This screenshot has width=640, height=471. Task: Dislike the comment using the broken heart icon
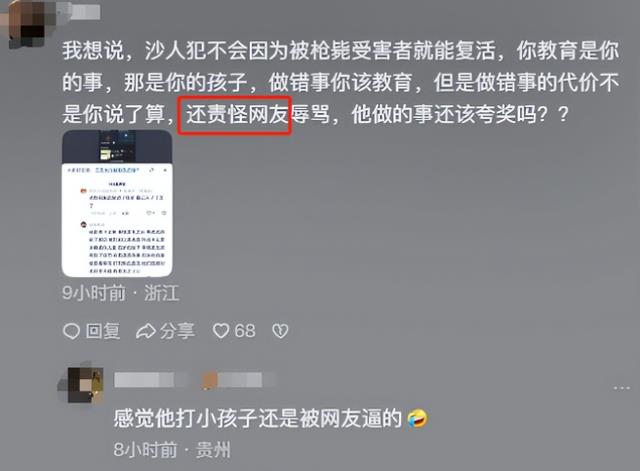280,331
